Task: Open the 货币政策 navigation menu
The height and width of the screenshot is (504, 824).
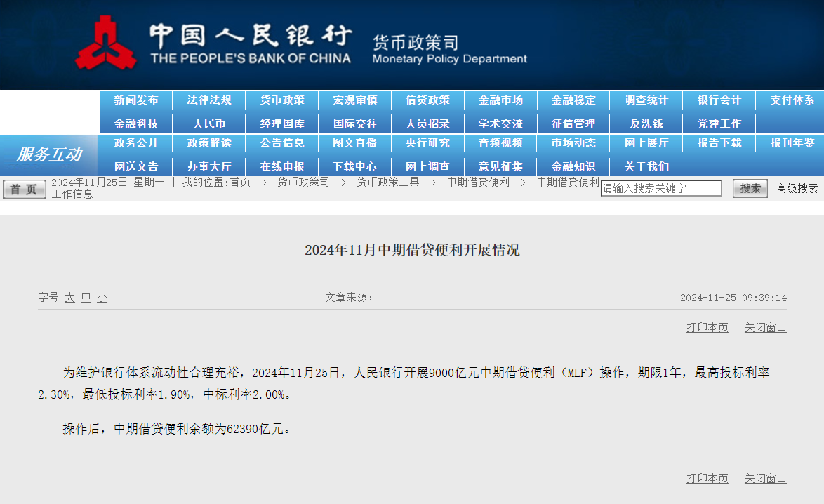Action: click(282, 100)
